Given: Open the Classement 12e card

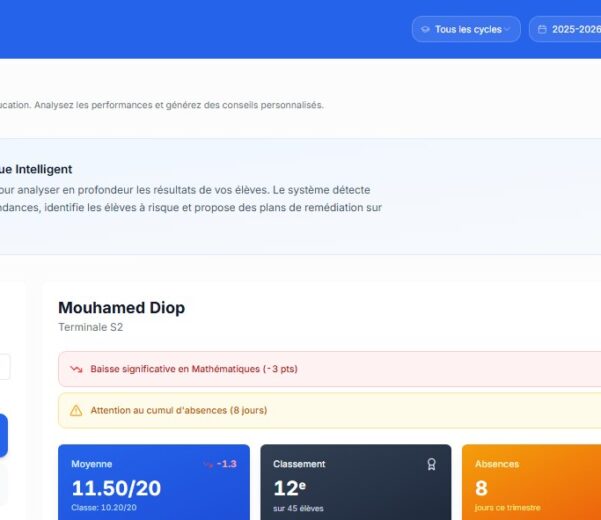Looking at the screenshot, I should [356, 482].
